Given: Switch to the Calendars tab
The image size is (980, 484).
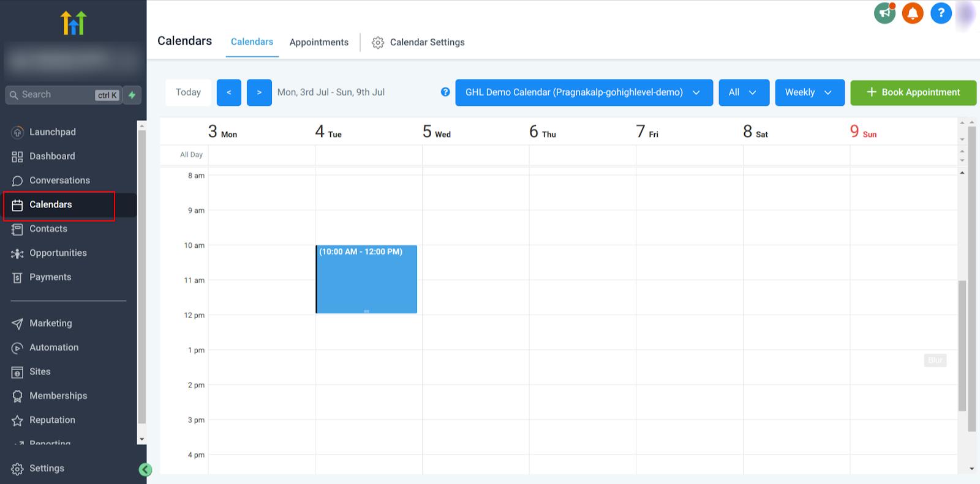Looking at the screenshot, I should coord(252,42).
